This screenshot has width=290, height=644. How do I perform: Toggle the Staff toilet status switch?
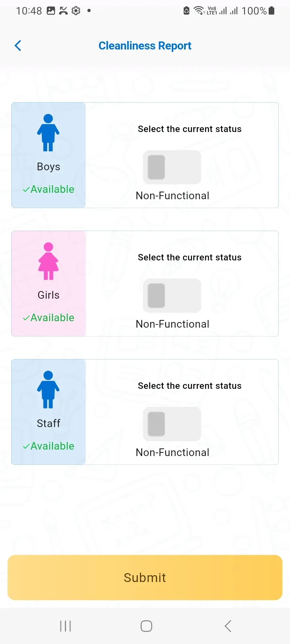click(172, 424)
